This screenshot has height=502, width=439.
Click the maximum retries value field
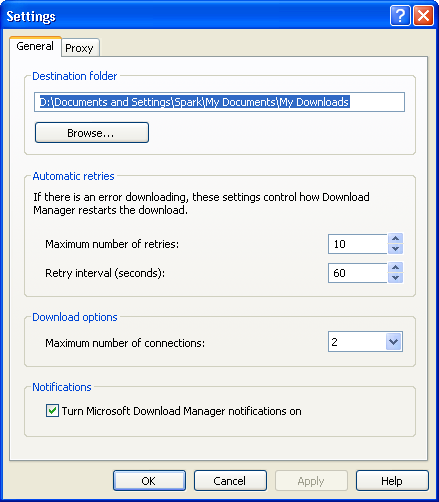(357, 244)
